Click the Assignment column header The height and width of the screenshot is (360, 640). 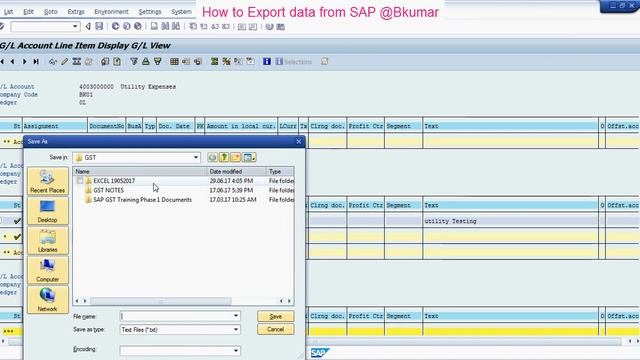click(x=55, y=126)
